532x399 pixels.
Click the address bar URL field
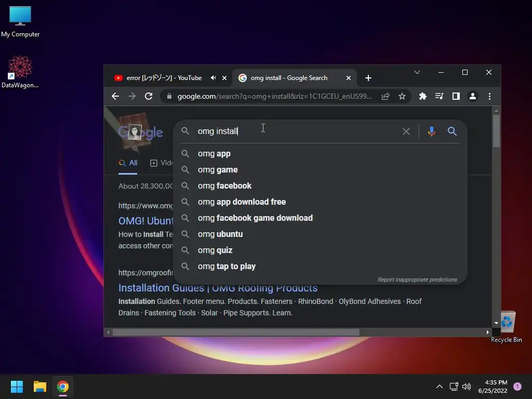274,96
